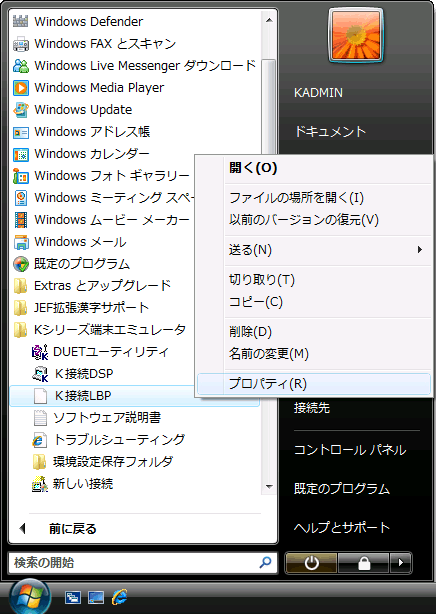Open the 環境設定保存フォルダ folder
Screen dimensions: 436x615
pyautogui.click(x=102, y=462)
